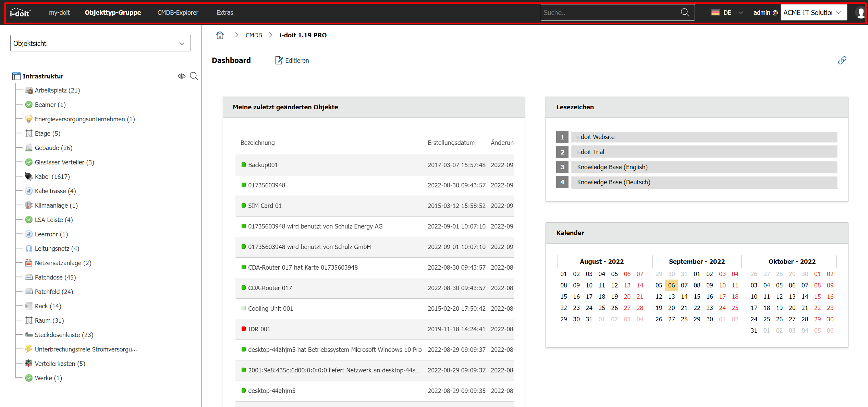This screenshot has width=868, height=407.
Task: Click the Netzersatzanlage tree icon
Action: pyautogui.click(x=28, y=263)
